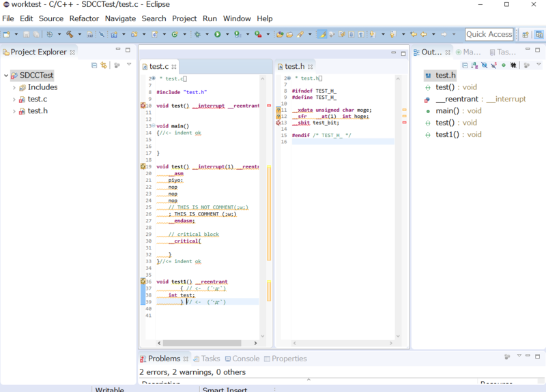The height and width of the screenshot is (392, 546).
Task: Click the green Run button icon
Action: tap(218, 34)
